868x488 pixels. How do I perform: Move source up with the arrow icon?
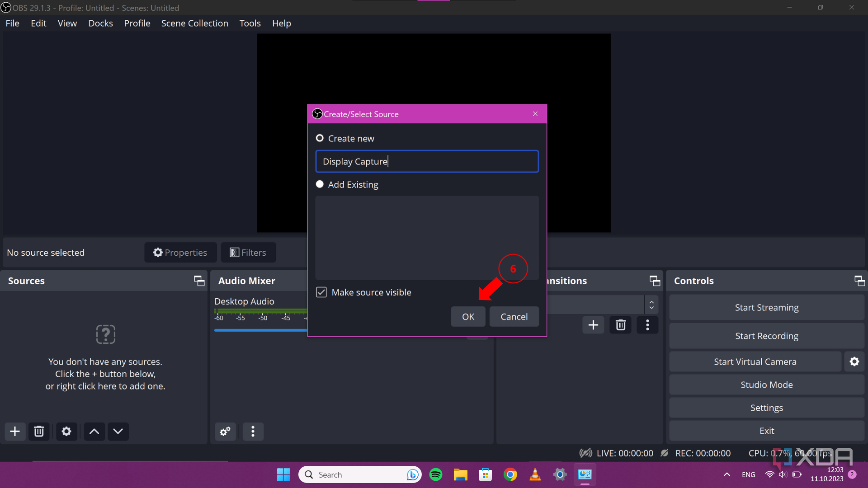pos(94,432)
